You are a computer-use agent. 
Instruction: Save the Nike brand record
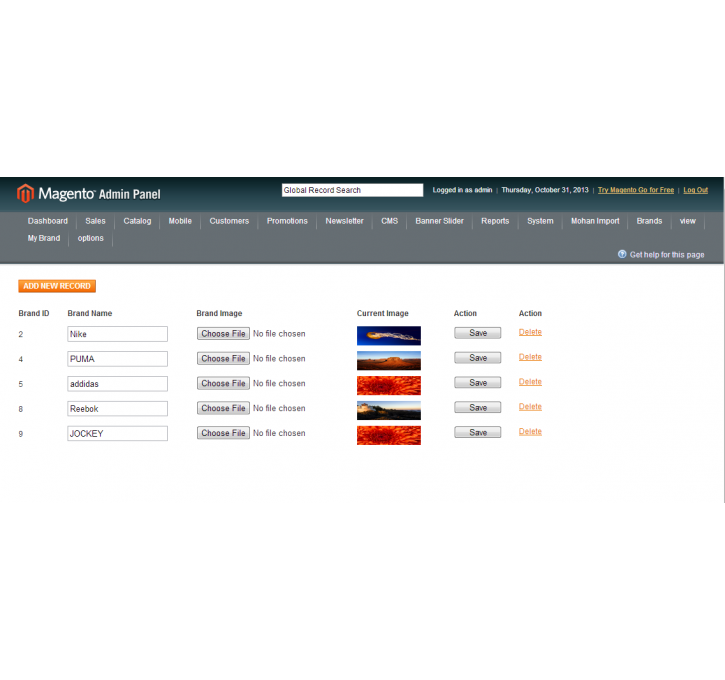pos(478,333)
